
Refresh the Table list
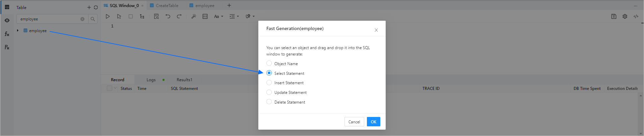[x=96, y=7]
